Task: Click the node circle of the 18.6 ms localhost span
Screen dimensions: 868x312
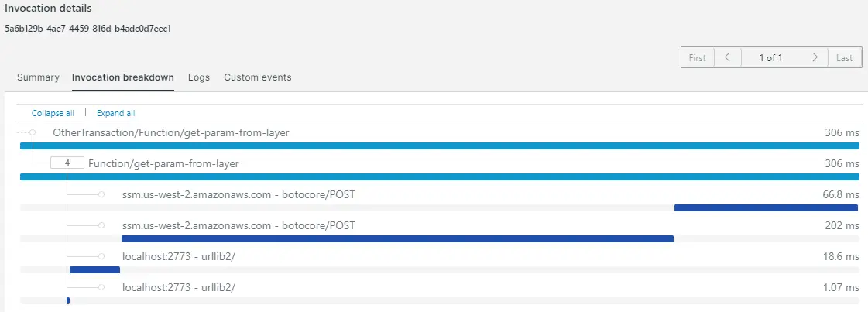Action: coord(101,257)
